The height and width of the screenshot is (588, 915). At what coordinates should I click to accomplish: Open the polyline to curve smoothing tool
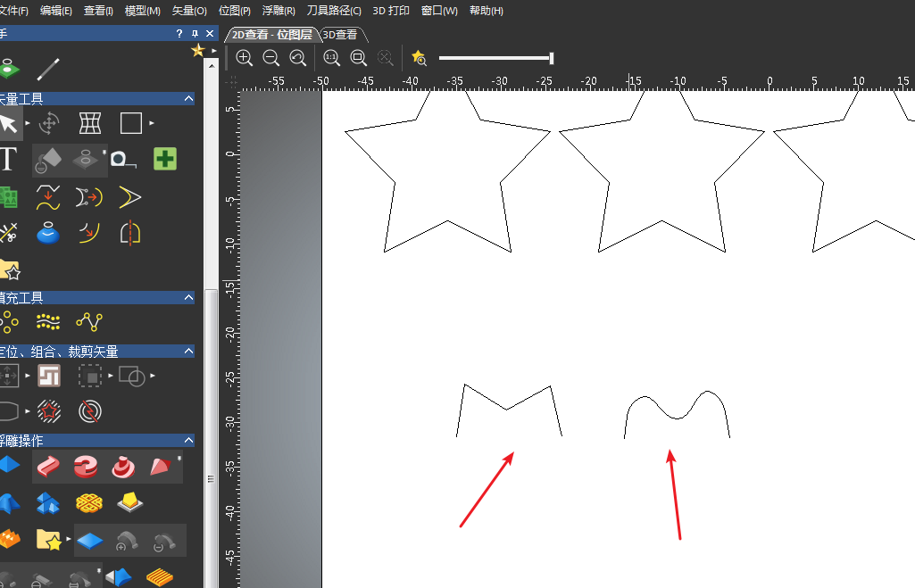(x=48, y=197)
